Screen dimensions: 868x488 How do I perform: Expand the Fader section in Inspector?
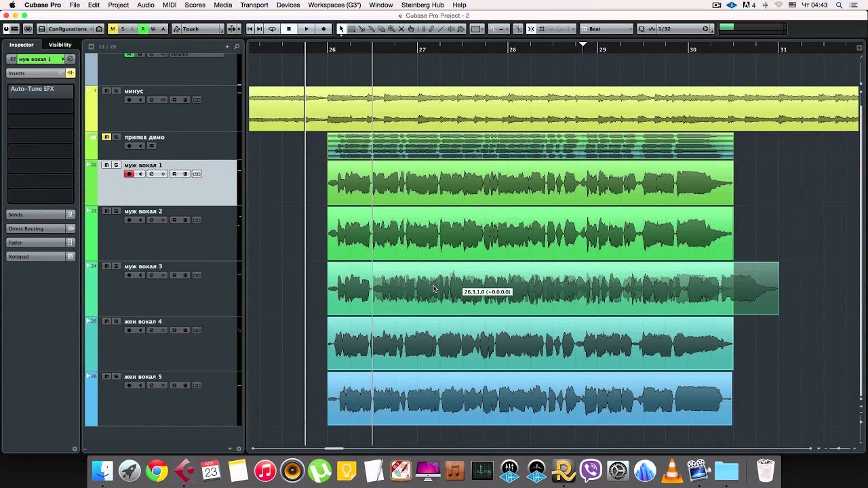(x=36, y=242)
